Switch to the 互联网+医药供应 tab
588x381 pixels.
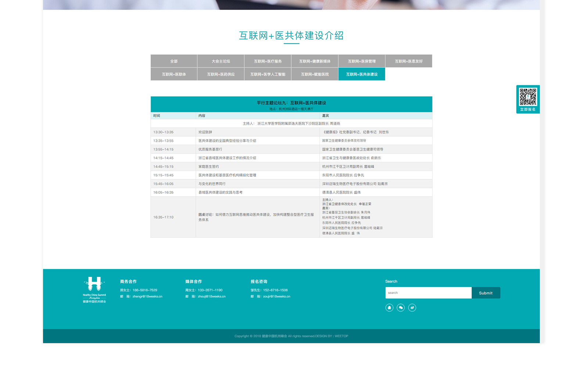coord(221,74)
